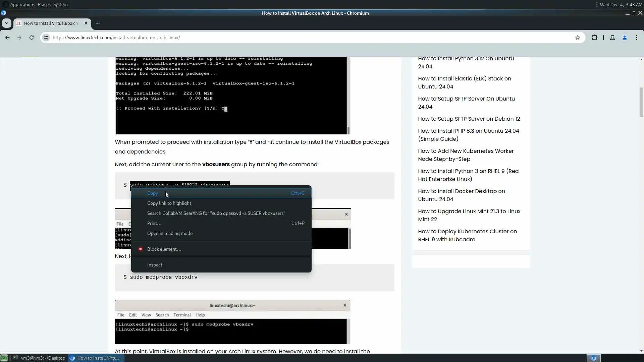
Task: Bookmark this page with star icon
Action: pos(577,38)
